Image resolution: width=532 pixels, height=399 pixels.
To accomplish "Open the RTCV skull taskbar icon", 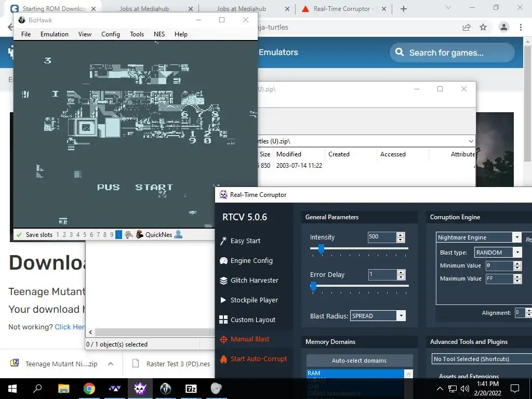I will pos(140,389).
